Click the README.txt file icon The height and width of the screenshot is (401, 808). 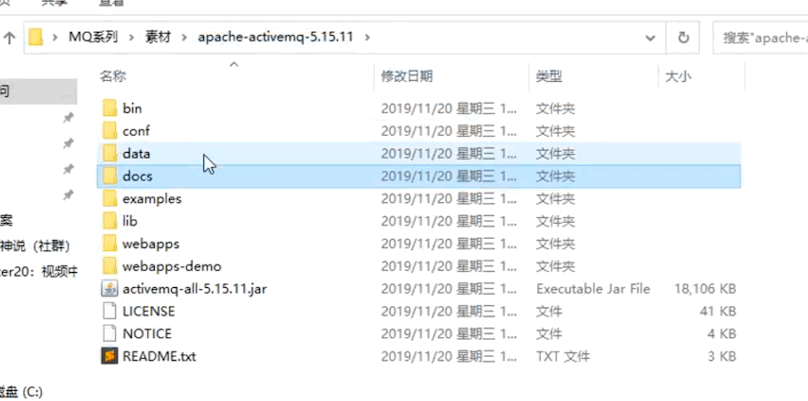coord(109,356)
